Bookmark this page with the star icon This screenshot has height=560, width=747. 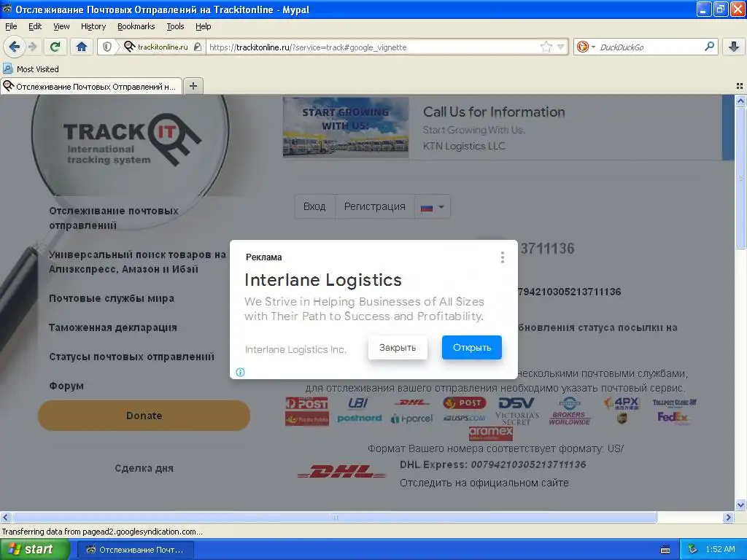pos(546,47)
